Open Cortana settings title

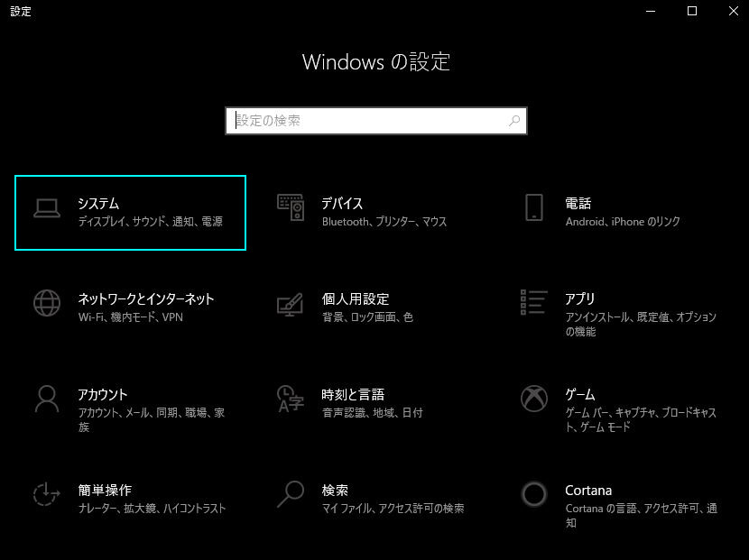tap(588, 491)
